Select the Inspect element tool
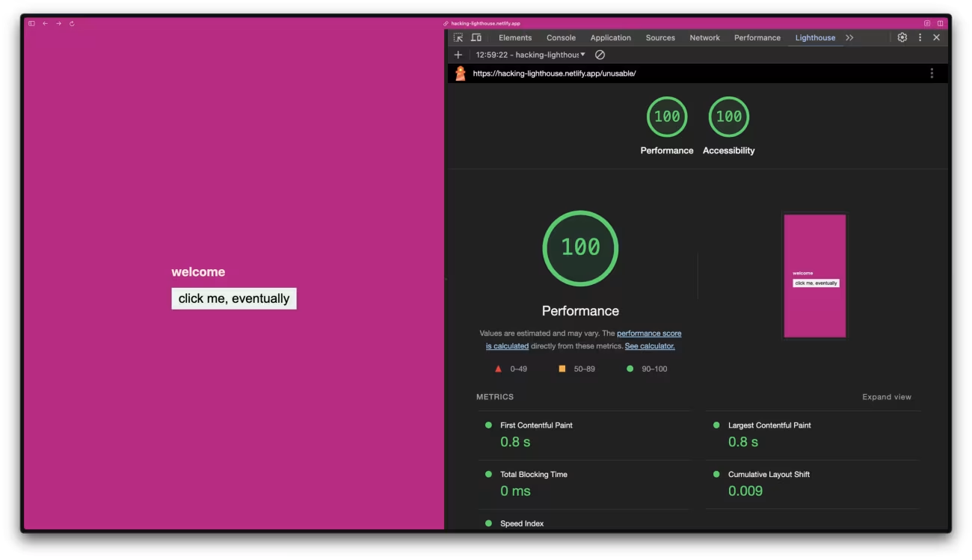This screenshot has height=560, width=972. click(x=459, y=37)
